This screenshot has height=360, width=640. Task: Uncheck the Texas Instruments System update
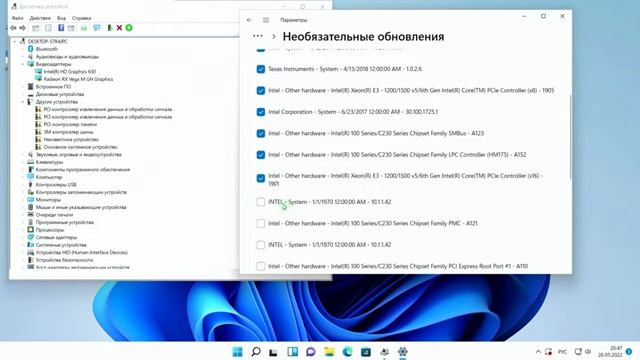point(261,69)
